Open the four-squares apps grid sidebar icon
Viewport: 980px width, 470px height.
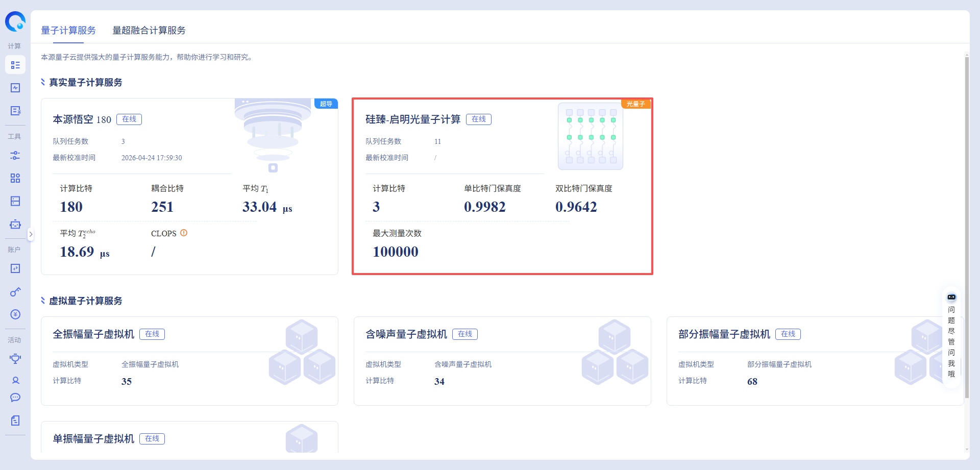click(15, 178)
